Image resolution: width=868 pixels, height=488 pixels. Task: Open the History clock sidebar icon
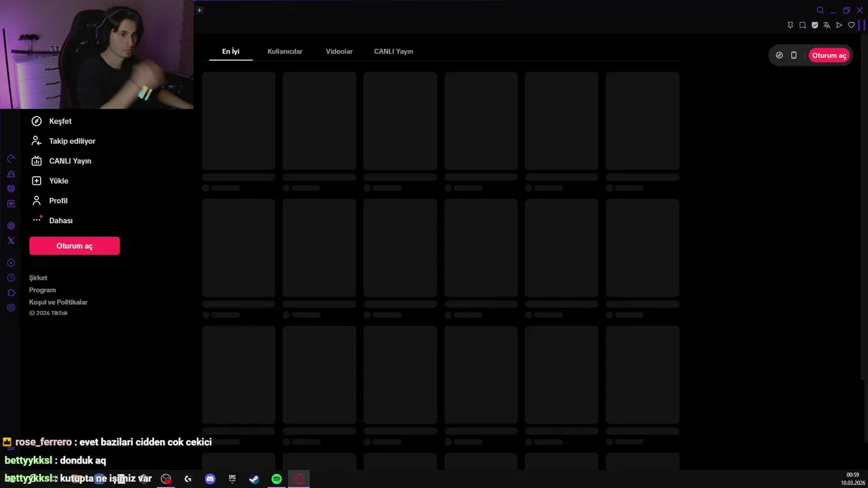pyautogui.click(x=11, y=278)
